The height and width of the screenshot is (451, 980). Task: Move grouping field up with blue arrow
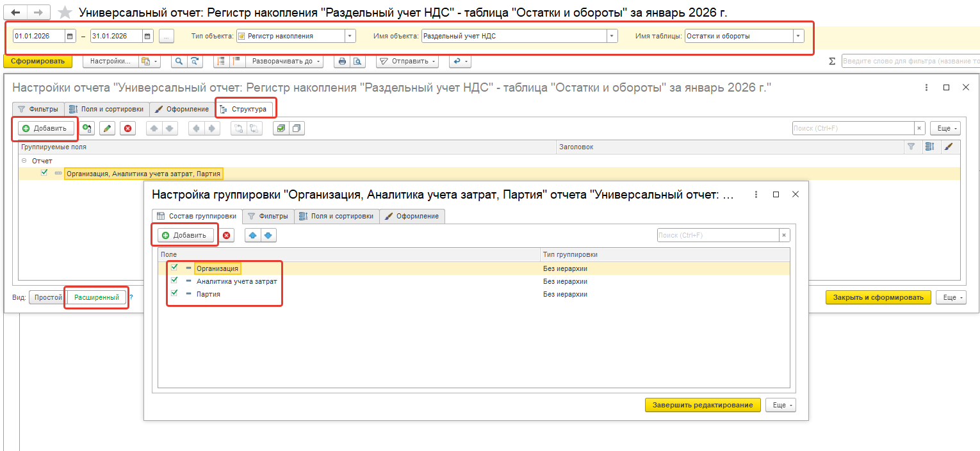252,235
